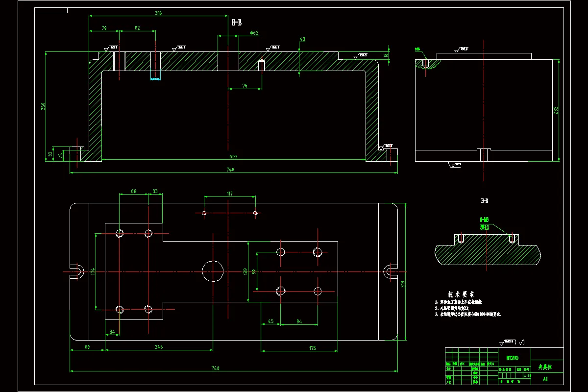The width and height of the screenshot is (588, 392).
Task: Select the 318 dimension text
Action: click(158, 14)
